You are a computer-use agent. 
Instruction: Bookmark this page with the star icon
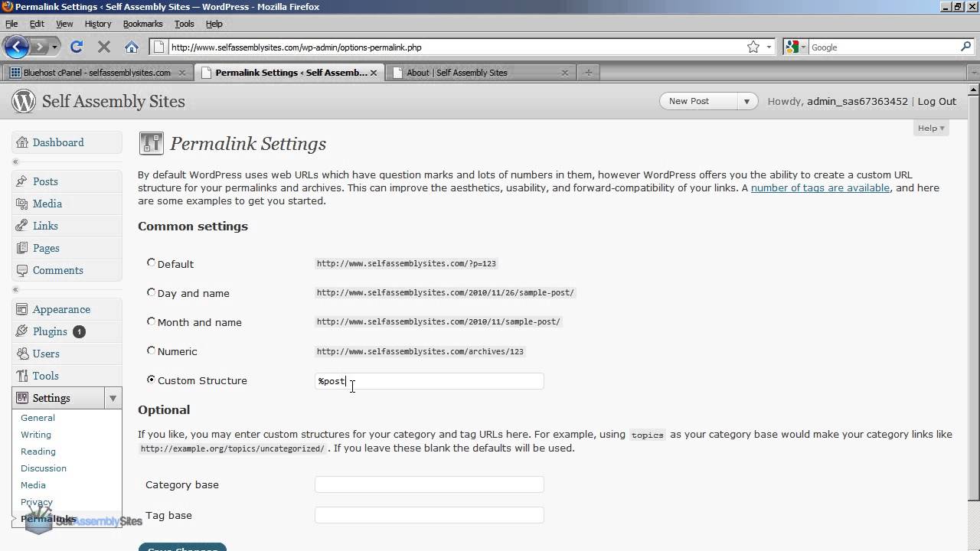753,47
